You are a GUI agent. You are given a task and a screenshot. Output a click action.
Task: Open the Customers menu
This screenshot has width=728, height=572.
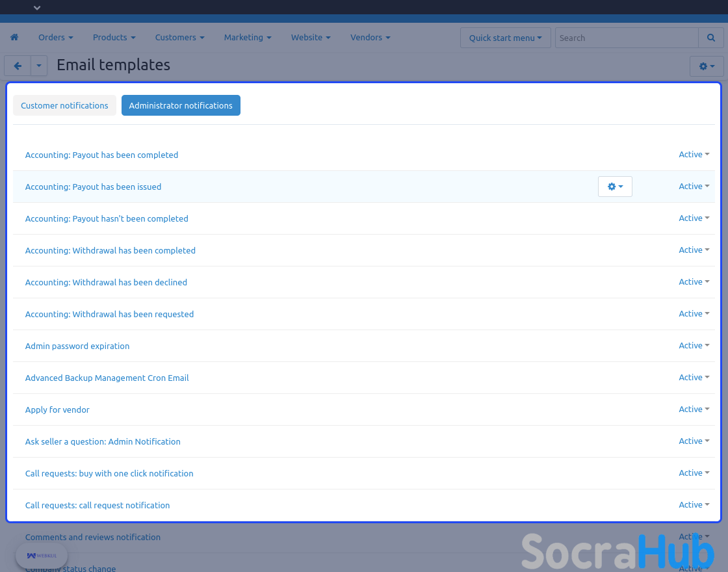click(179, 37)
